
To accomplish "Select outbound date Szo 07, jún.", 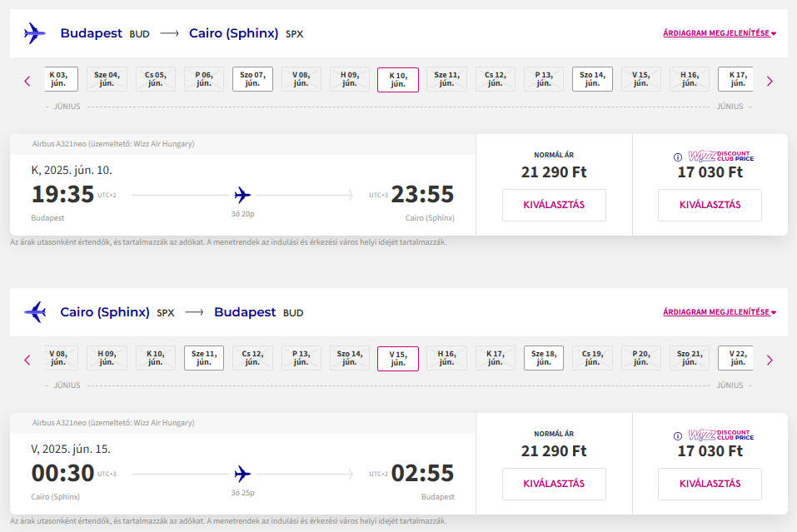I will coord(252,79).
